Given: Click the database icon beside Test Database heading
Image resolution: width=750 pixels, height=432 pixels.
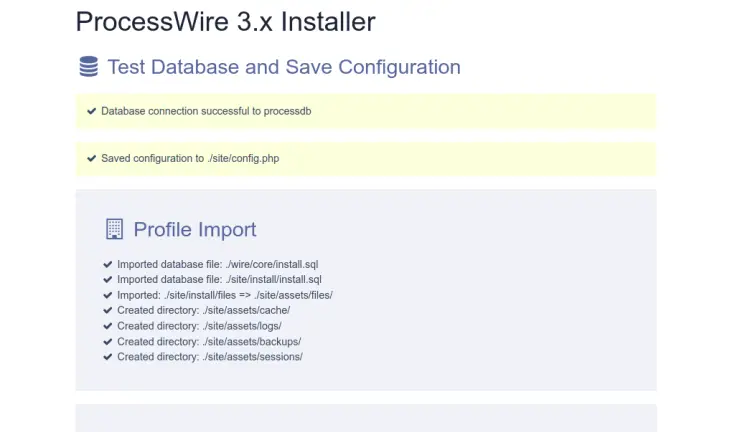Looking at the screenshot, I should pos(89,67).
